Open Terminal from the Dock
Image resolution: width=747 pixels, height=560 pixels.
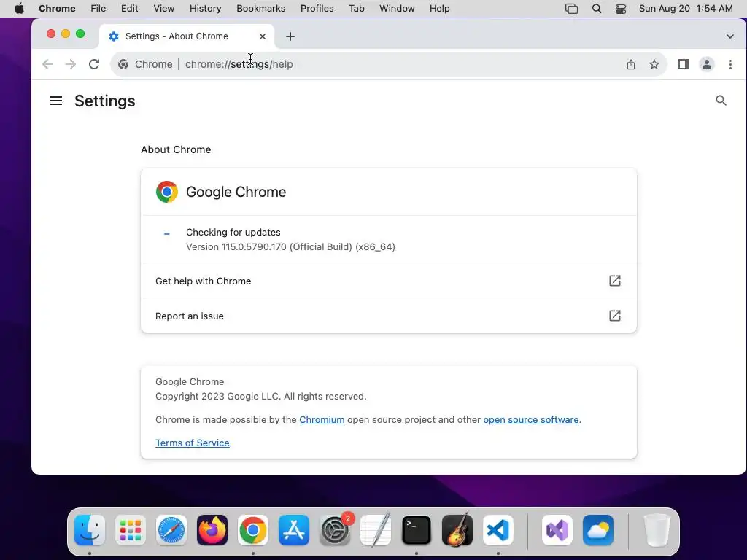pos(417,530)
